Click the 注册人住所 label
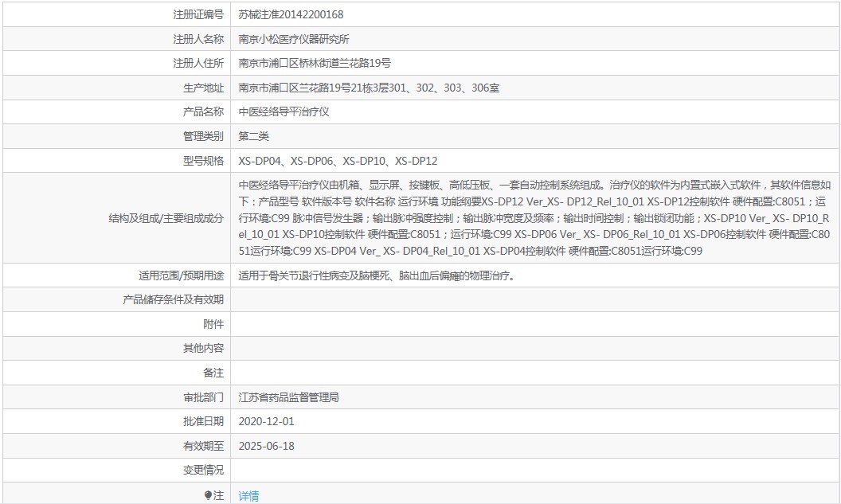 [198, 63]
